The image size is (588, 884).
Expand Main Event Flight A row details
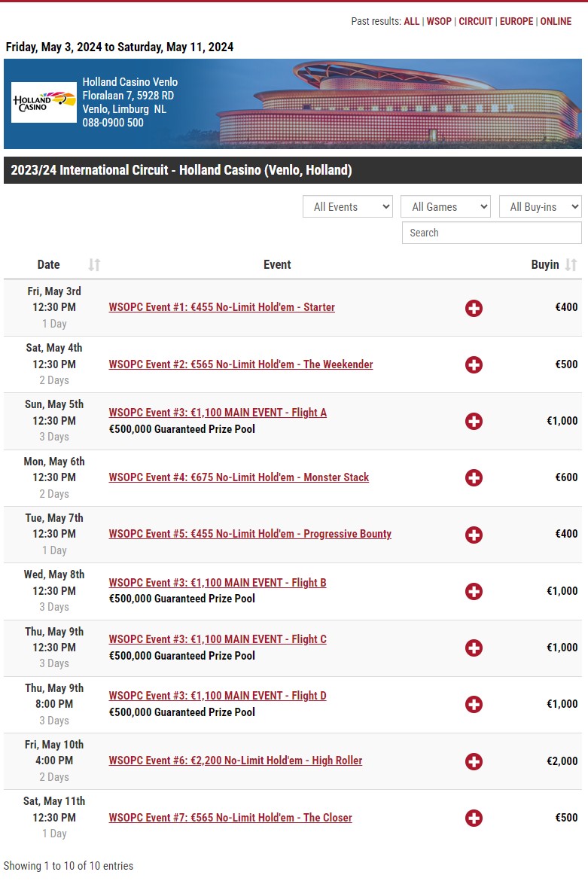click(x=474, y=422)
